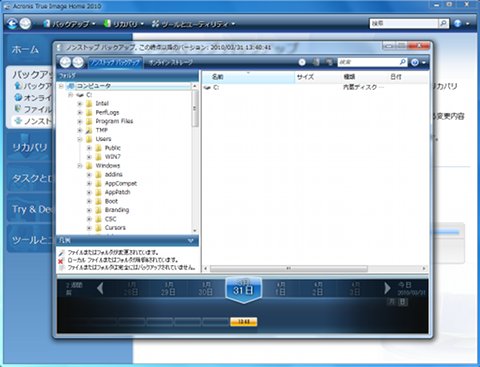The width and height of the screenshot is (480, 367).
Task: Click the forward arrow in the main toolbar
Action: (25, 23)
